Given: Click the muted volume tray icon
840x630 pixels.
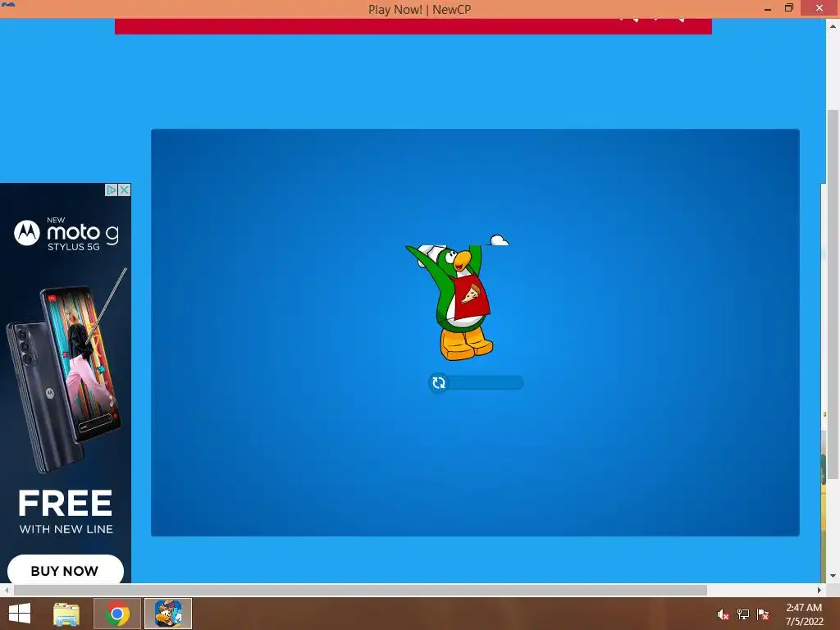Looking at the screenshot, I should click(723, 614).
